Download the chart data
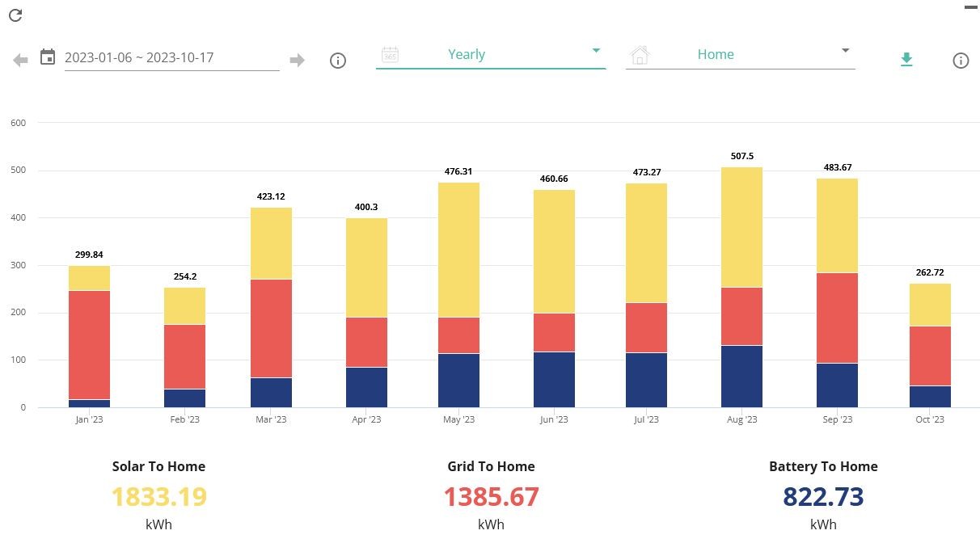Screen dimensions: 980x539 point(906,60)
